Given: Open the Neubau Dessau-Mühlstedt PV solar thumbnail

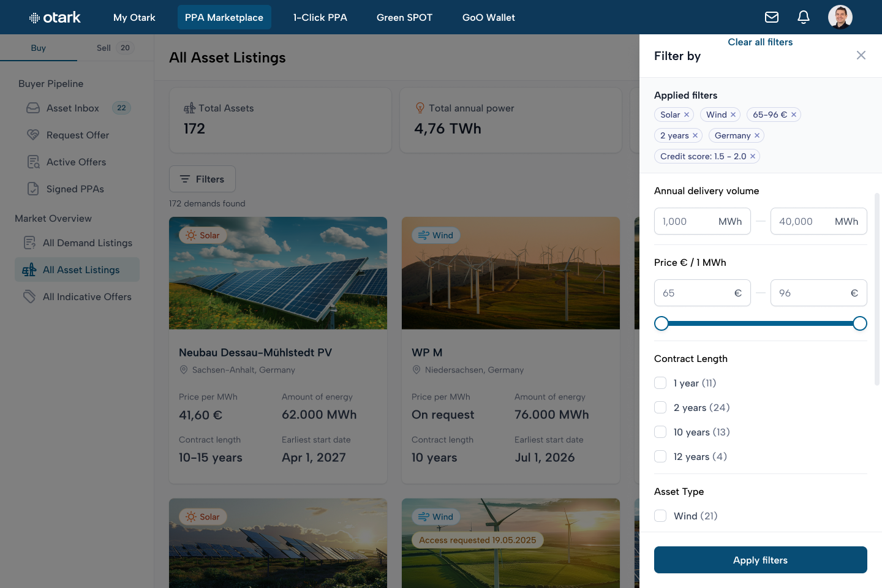Looking at the screenshot, I should [278, 273].
